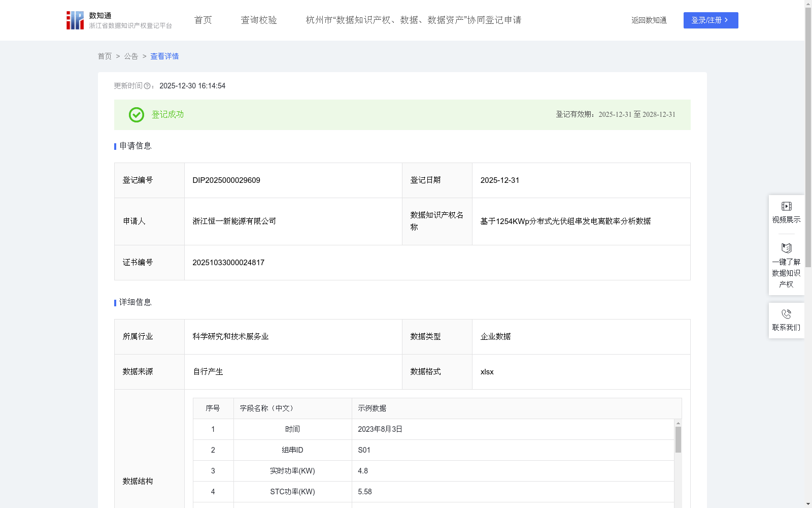The image size is (812, 508).
Task: Click the 序号 column header
Action: 213,408
